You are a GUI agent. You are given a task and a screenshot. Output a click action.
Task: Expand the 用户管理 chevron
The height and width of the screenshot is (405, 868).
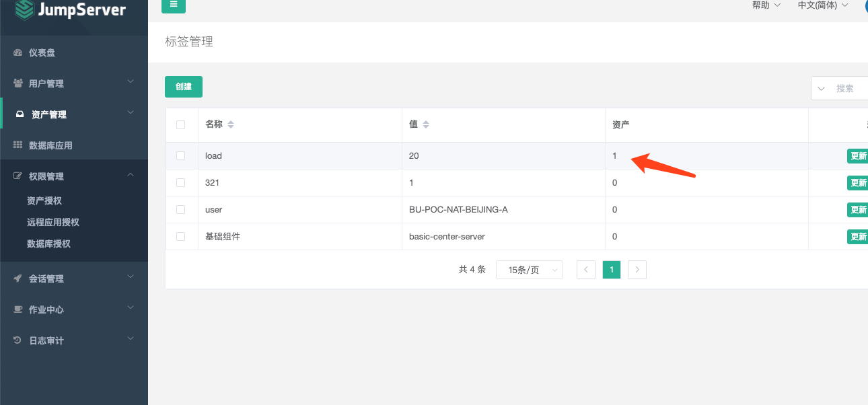[x=131, y=82]
